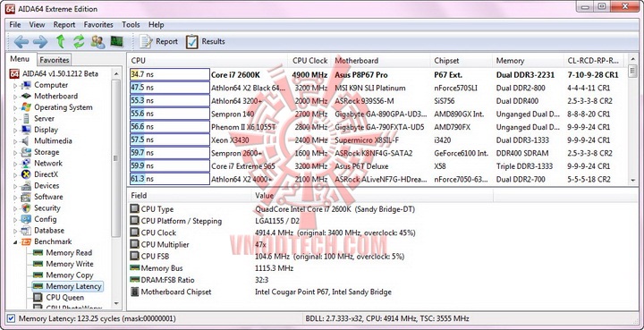Select the Server icon in tree
This screenshot has height=330, width=644.
click(26, 118)
